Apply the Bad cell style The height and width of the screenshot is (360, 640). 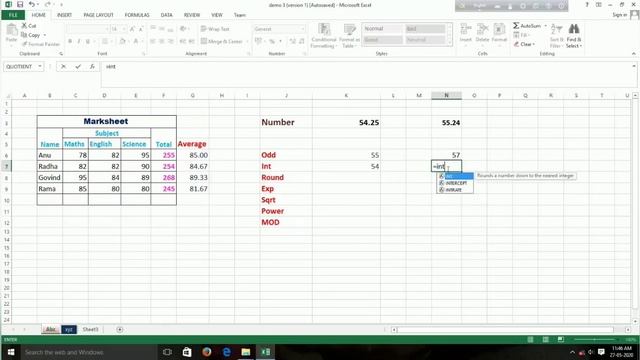(x=425, y=29)
